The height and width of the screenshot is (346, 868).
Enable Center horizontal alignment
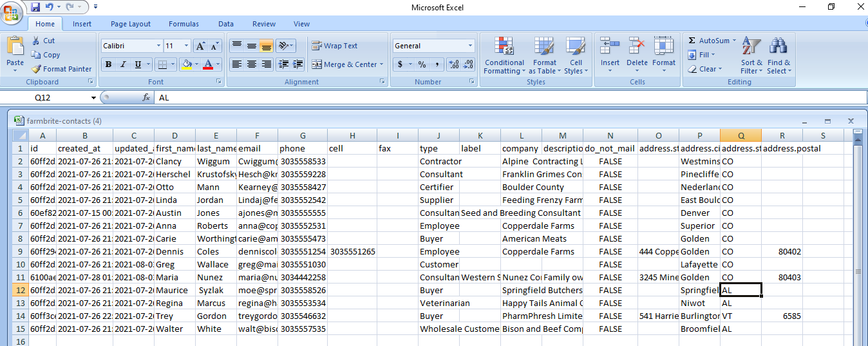252,64
